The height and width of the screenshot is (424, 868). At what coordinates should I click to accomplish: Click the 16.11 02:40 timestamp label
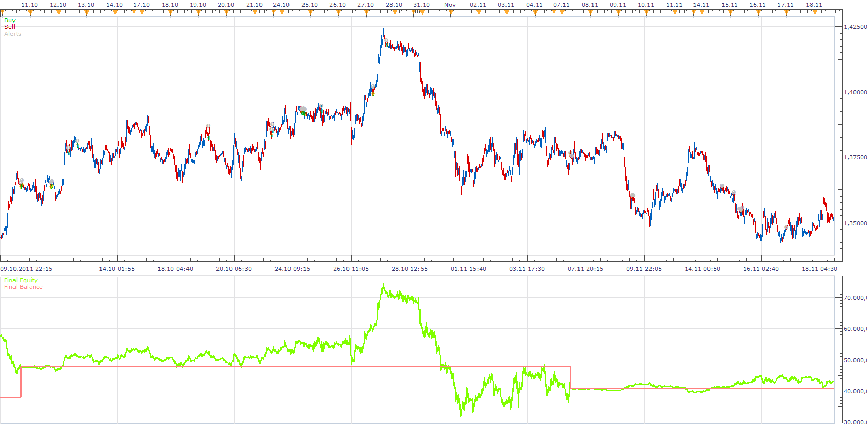761,269
